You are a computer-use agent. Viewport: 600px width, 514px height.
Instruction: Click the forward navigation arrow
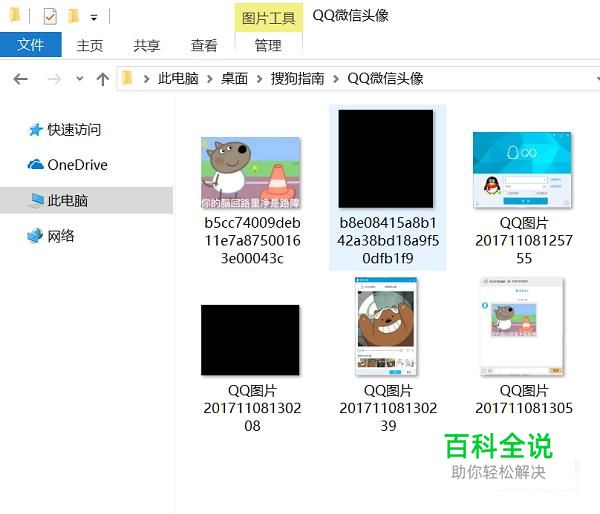tap(54, 79)
